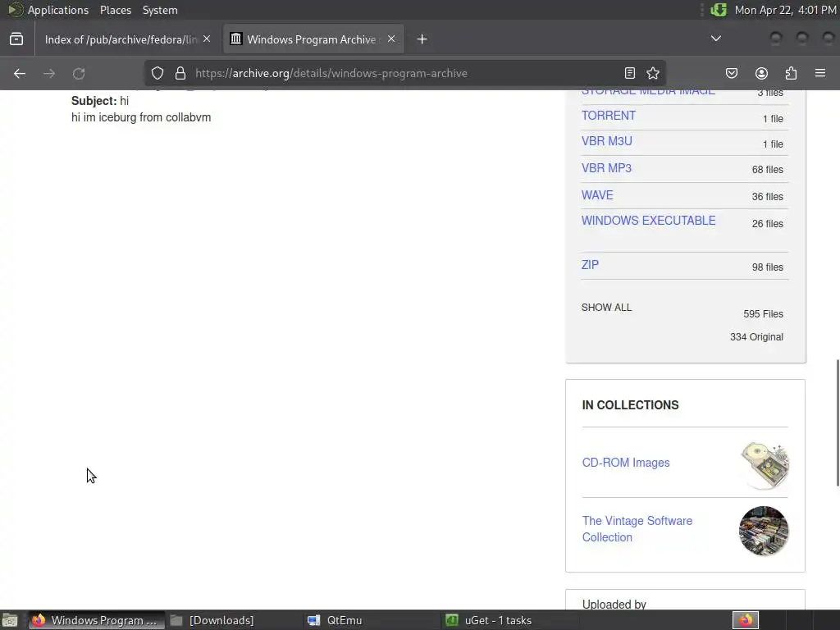Click the show desktop icon in taskbar

(10, 620)
